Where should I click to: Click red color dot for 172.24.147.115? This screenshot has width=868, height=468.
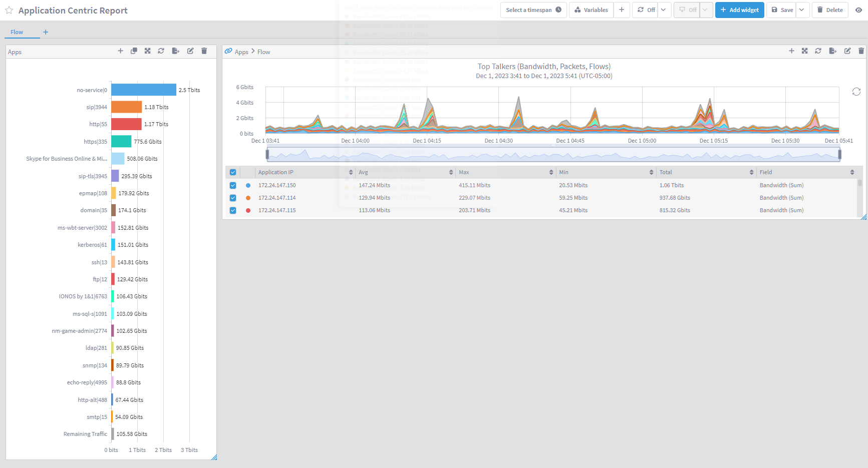[248, 210]
